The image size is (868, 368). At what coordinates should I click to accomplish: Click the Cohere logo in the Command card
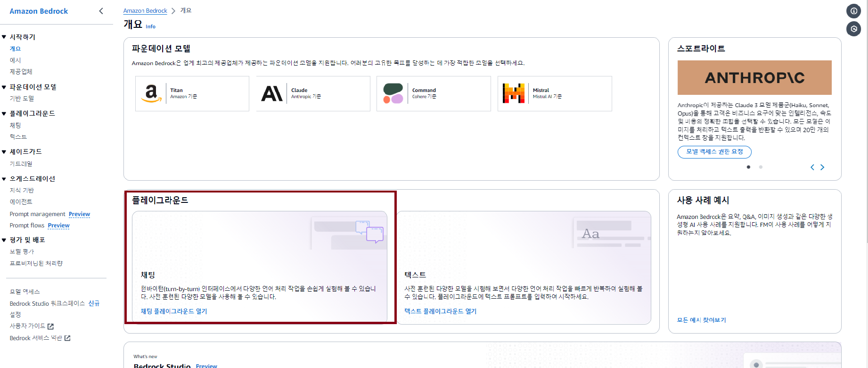coord(393,93)
